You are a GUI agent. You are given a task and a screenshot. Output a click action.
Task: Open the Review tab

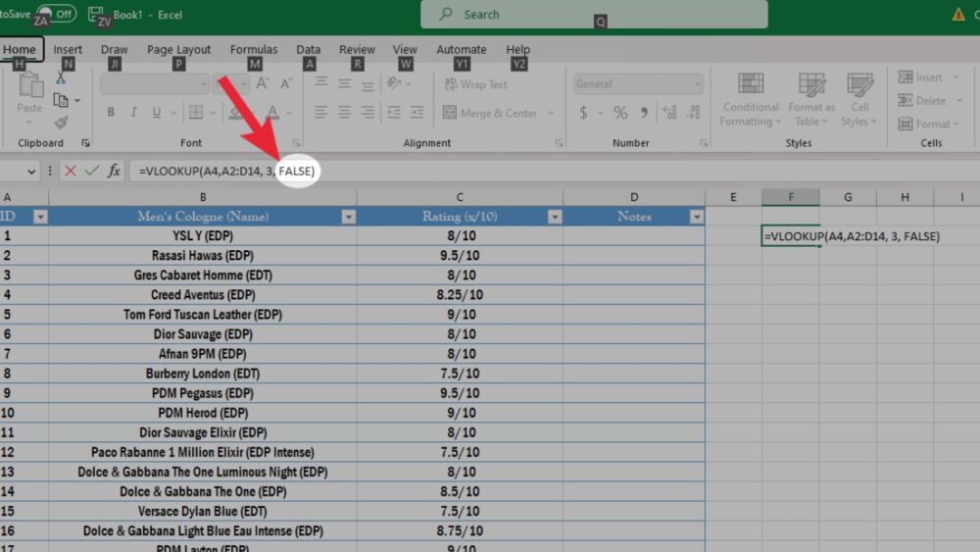click(357, 49)
